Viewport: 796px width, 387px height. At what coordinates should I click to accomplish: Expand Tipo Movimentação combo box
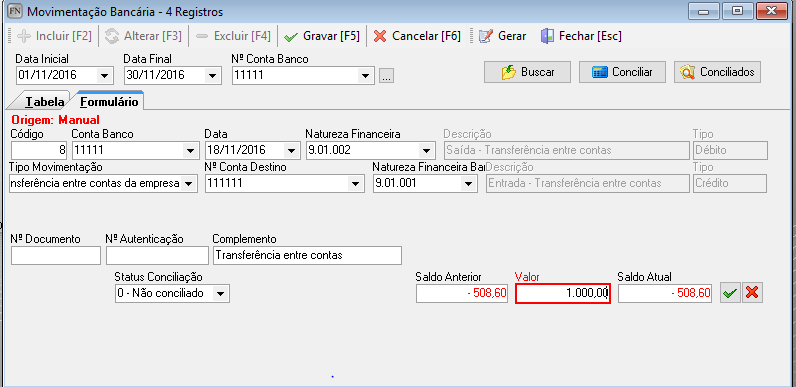click(188, 184)
